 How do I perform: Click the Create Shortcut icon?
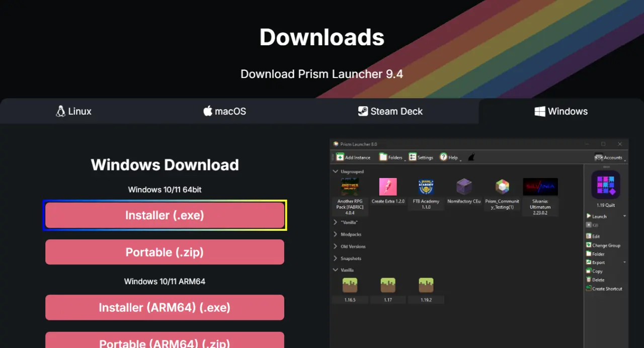(589, 289)
